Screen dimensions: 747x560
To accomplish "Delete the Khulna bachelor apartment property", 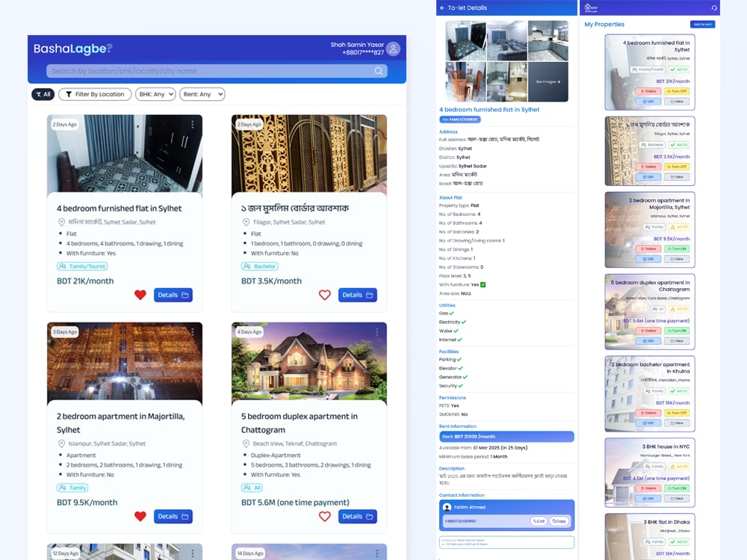I will click(x=648, y=413).
